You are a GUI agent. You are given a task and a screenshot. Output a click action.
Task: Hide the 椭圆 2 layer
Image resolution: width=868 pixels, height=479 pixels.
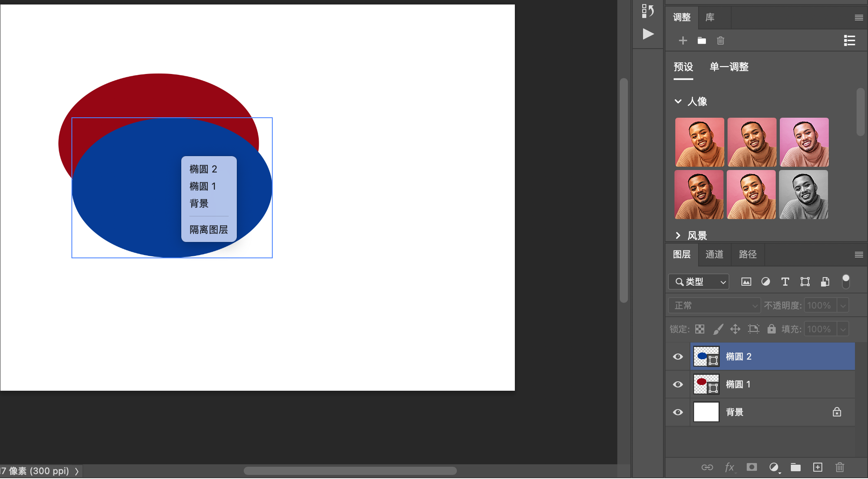[678, 356]
